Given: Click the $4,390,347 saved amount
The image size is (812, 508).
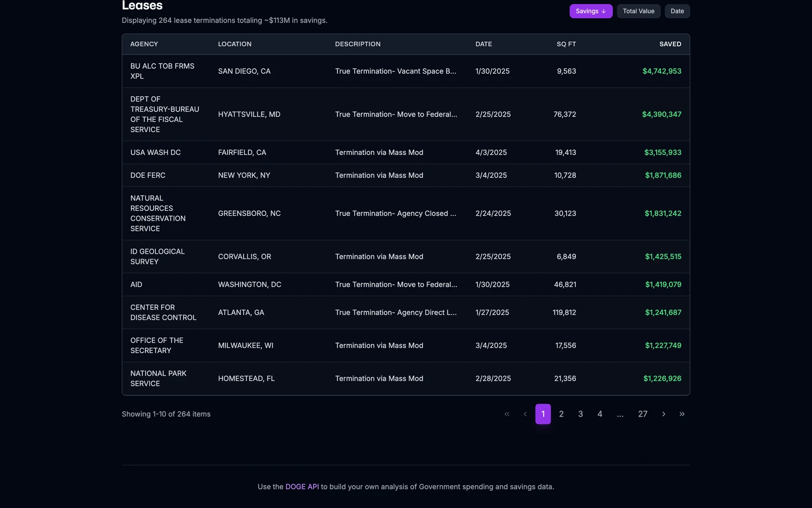Looking at the screenshot, I should (662, 114).
